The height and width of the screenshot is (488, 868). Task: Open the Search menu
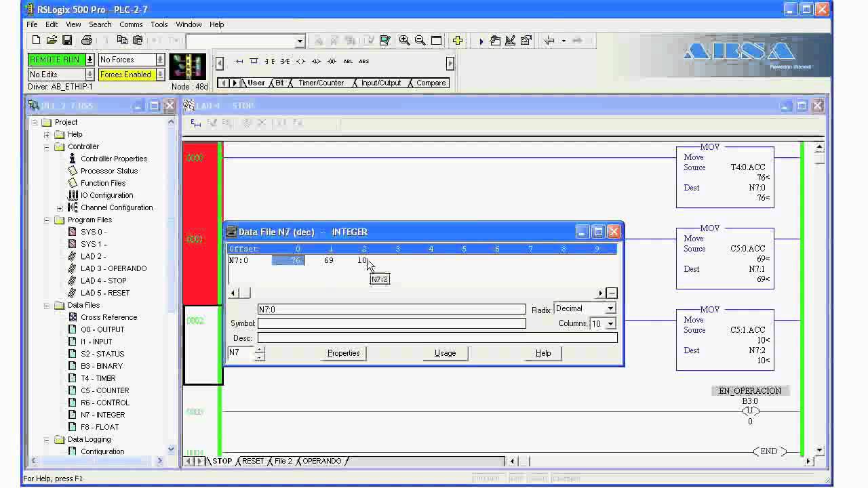(x=100, y=24)
